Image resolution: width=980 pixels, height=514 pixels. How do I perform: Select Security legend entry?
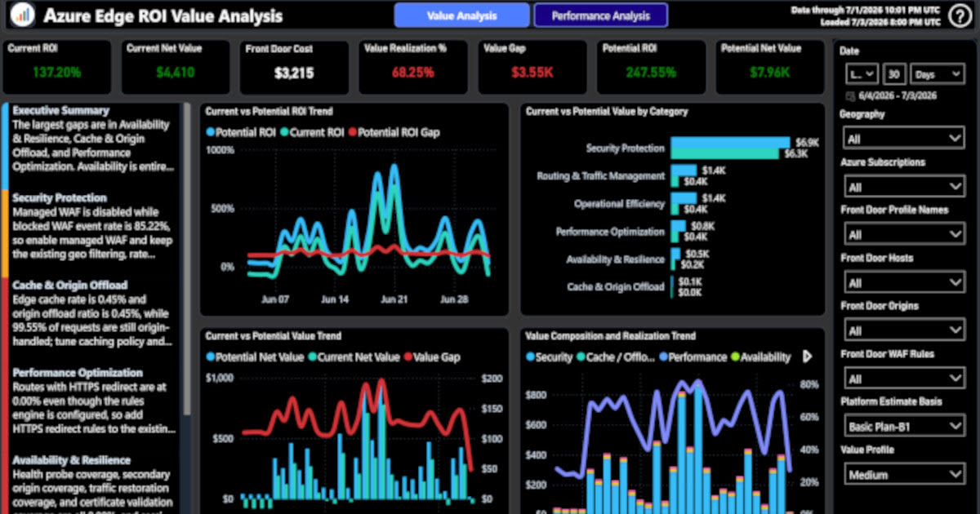[x=549, y=357]
